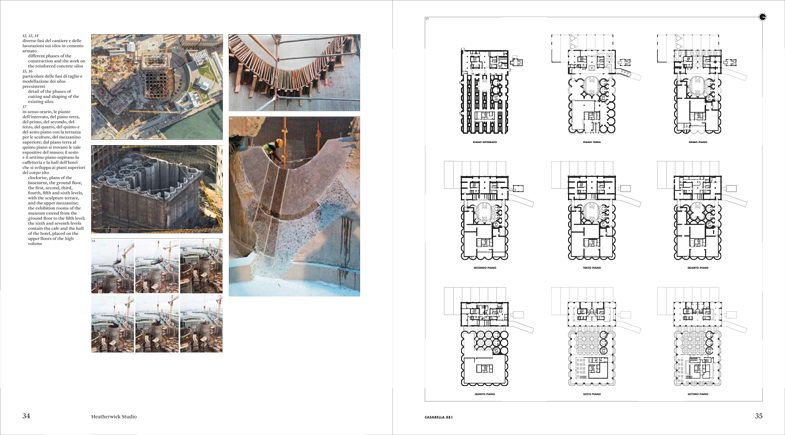Click caption number '12, 13, 14'
785x435 pixels.
click(30, 36)
